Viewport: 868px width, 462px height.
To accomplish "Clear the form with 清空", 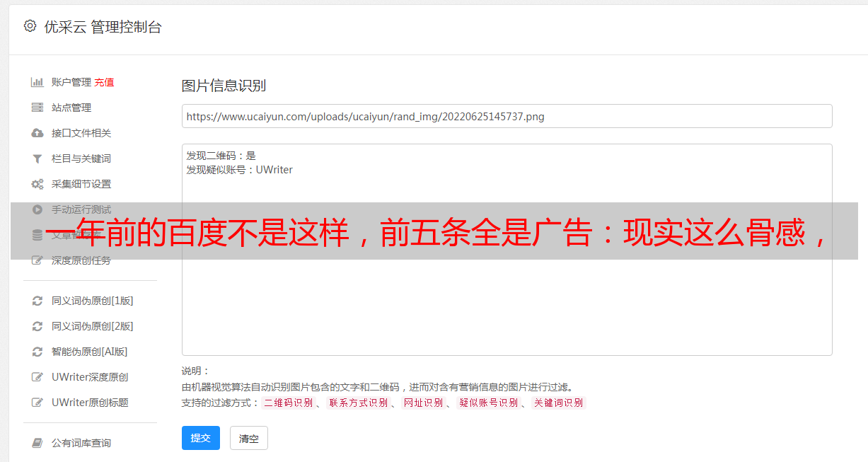I will click(249, 439).
